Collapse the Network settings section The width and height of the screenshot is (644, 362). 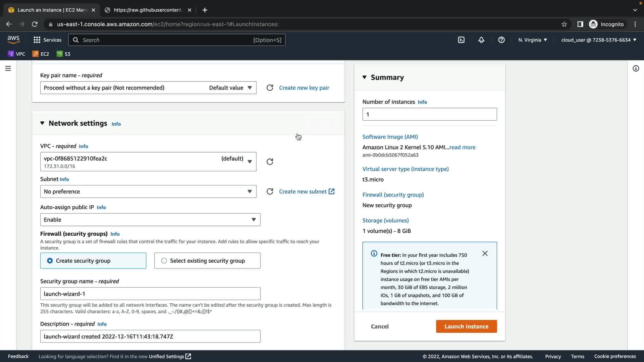click(x=42, y=123)
